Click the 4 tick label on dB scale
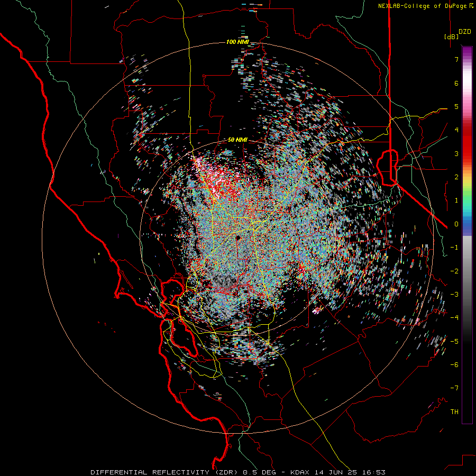476x476 pixels. 456,130
